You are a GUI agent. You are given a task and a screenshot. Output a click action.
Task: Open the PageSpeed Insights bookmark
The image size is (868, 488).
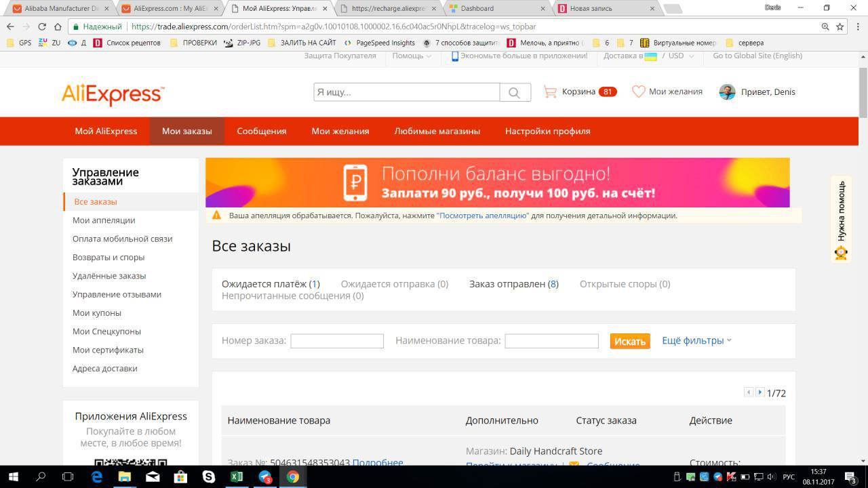[x=380, y=43]
